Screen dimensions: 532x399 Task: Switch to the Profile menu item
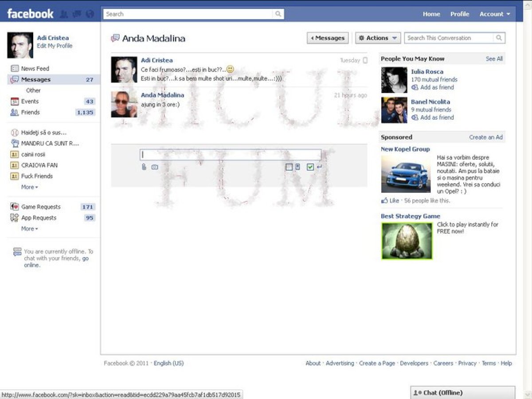point(460,14)
